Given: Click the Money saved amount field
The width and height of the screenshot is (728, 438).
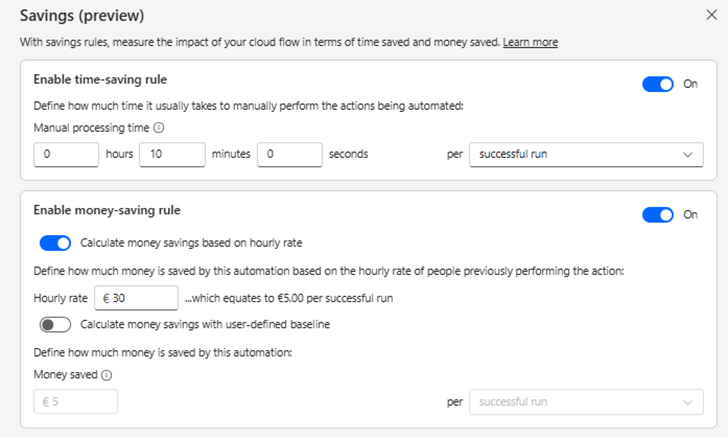Looking at the screenshot, I should coord(75,402).
